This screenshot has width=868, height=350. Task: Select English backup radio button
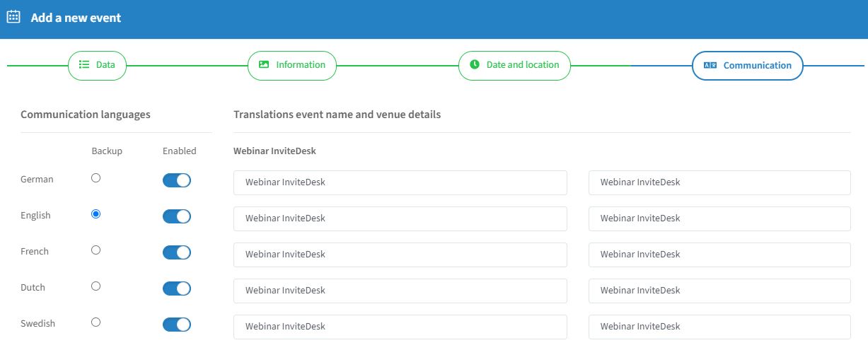[96, 214]
